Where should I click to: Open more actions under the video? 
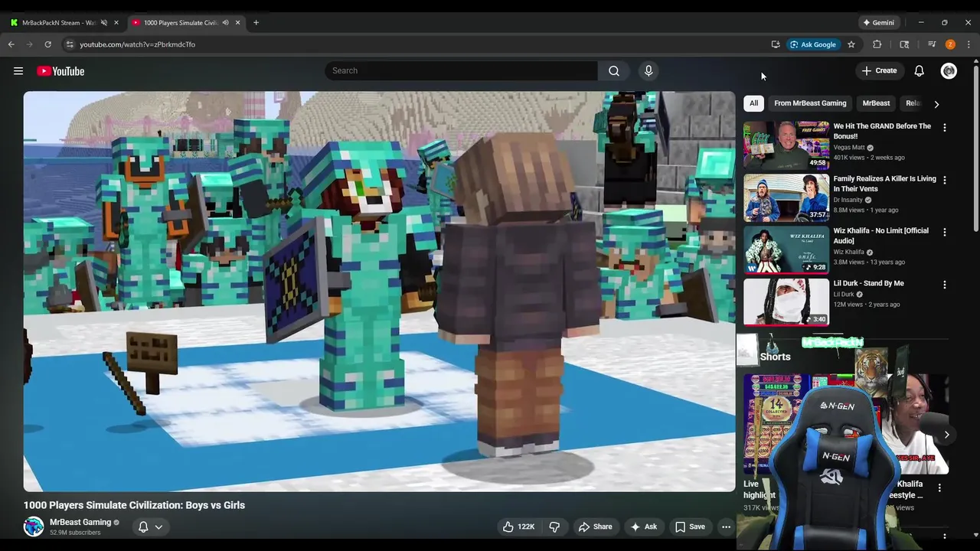click(x=726, y=527)
